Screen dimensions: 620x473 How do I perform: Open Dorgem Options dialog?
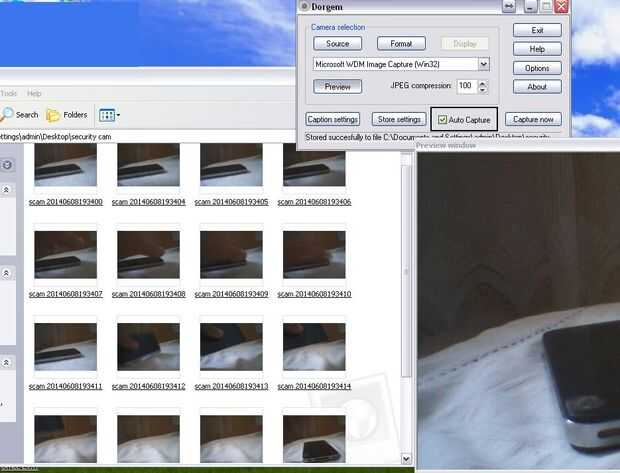(x=537, y=68)
